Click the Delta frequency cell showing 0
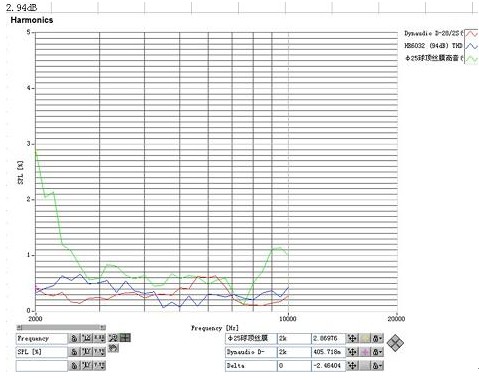This screenshot has height=381, width=479. pyautogui.click(x=294, y=366)
